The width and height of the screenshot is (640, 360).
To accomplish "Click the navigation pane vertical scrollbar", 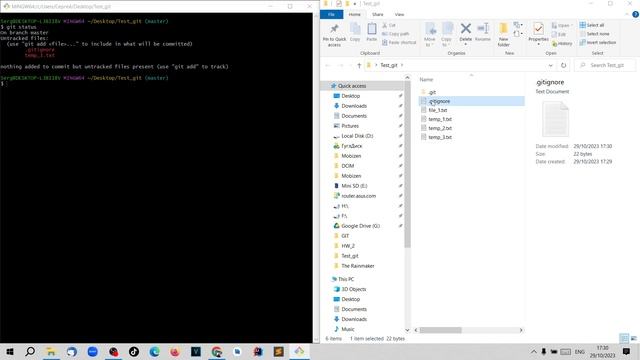I will coord(407,164).
